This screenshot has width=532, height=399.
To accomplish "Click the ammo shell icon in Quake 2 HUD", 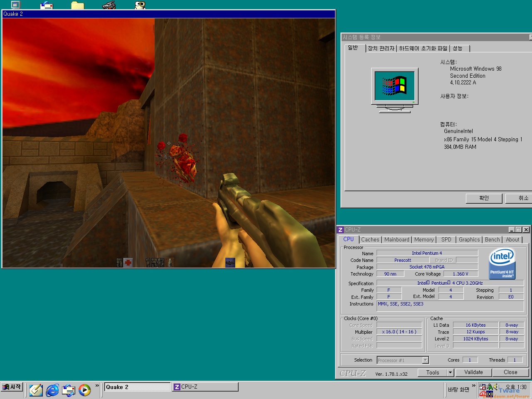I will pos(170,263).
